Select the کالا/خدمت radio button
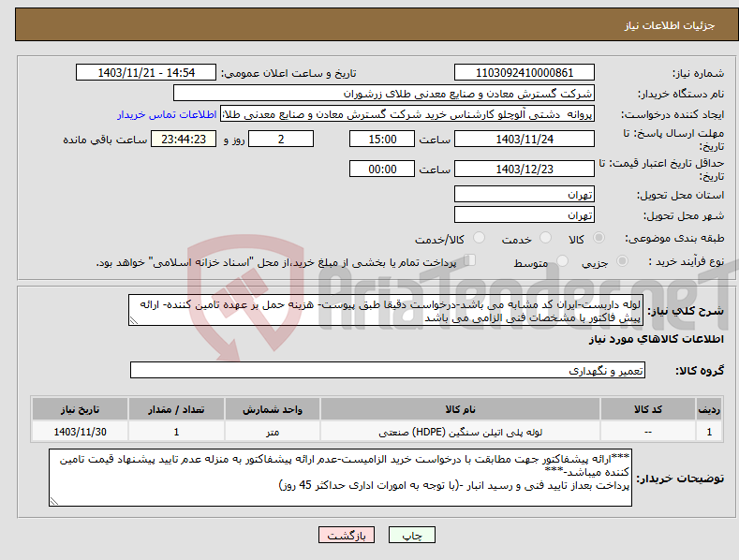Screen dimensions: 739x560 (479, 238)
